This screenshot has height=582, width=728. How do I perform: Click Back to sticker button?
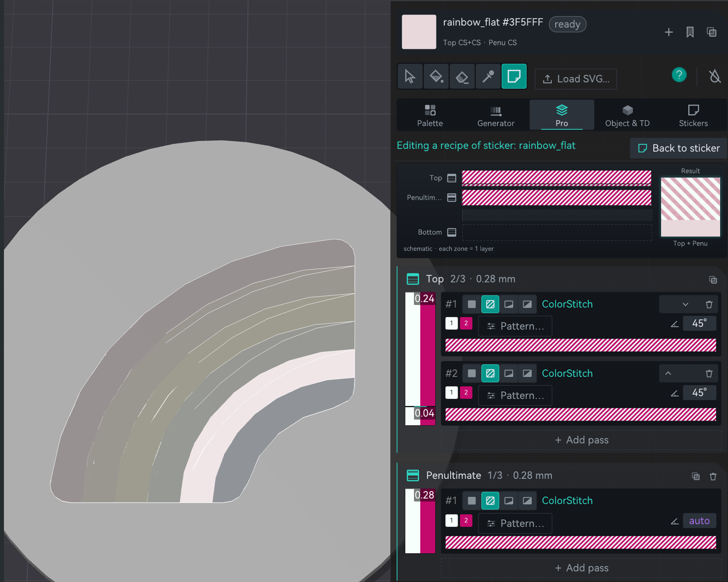[678, 148]
